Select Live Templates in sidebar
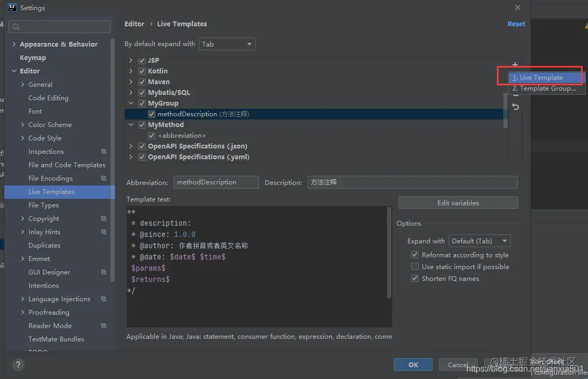Screen dimensions: 588x379 point(59,192)
